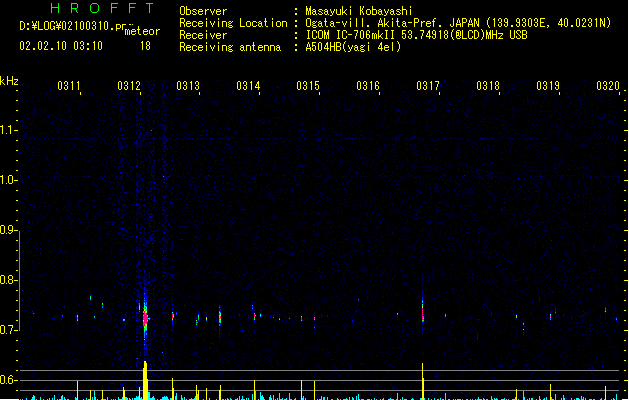
Task: Click the 0.9 kHz frequency label
Action: point(8,230)
